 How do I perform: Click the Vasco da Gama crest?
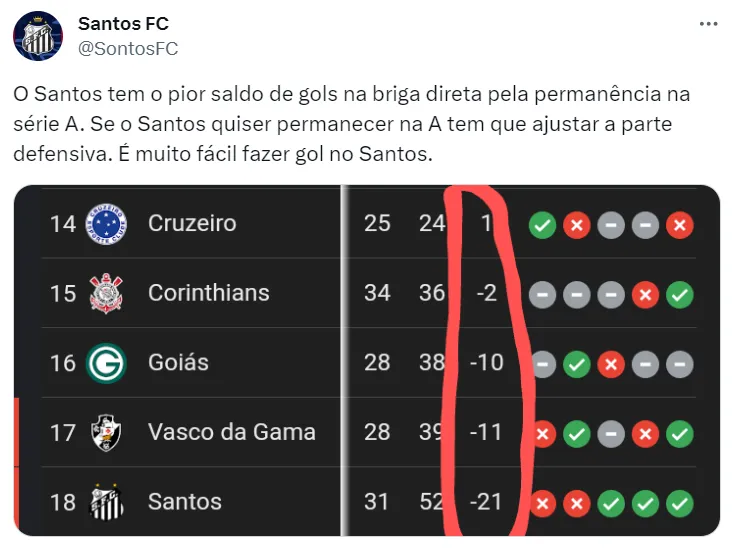click(x=107, y=432)
